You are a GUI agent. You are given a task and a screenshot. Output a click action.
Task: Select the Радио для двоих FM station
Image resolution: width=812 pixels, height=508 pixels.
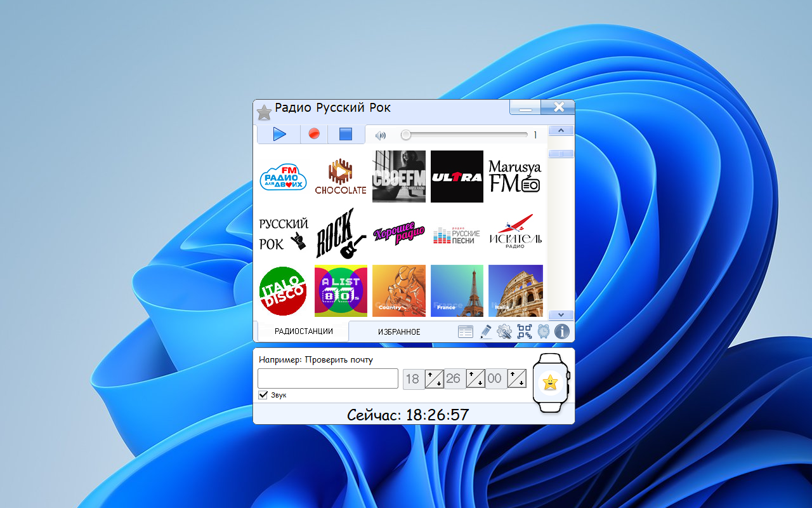pyautogui.click(x=284, y=177)
